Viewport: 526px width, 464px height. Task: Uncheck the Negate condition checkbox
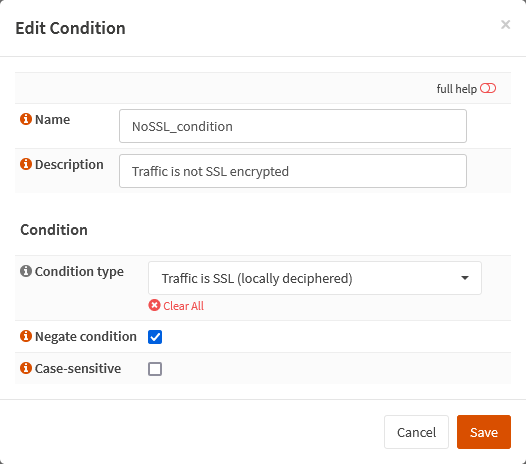(155, 337)
